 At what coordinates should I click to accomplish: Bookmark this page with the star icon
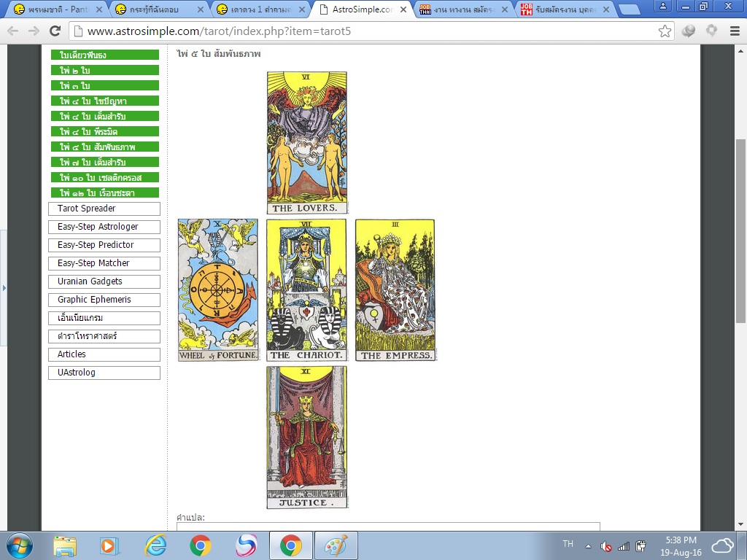pos(665,31)
